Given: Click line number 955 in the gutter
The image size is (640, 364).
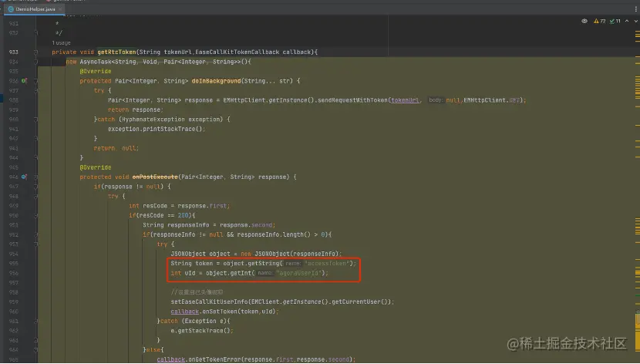Looking at the screenshot, I should point(13,264).
